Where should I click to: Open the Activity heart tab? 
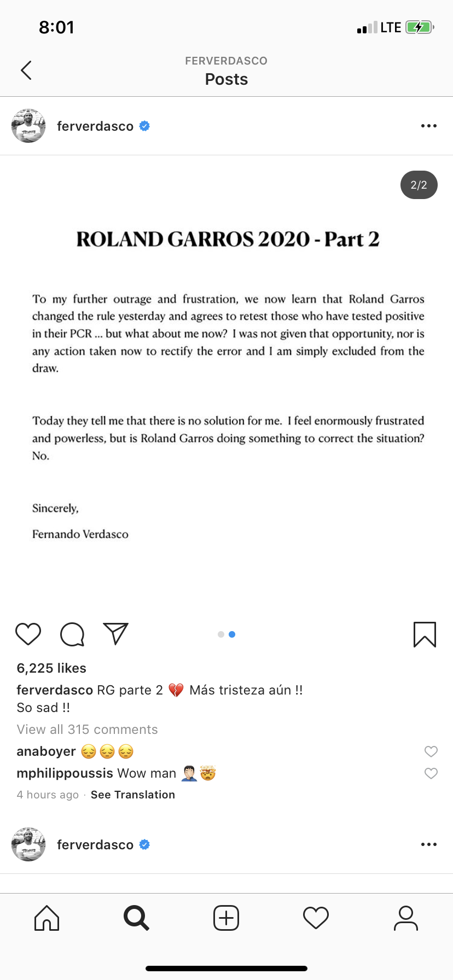pos(316,918)
